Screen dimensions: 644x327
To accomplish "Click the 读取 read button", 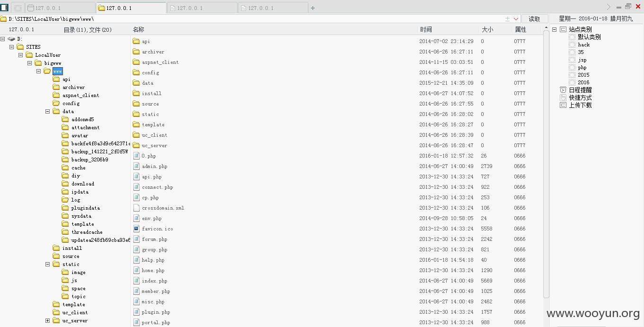I will 534,19.
